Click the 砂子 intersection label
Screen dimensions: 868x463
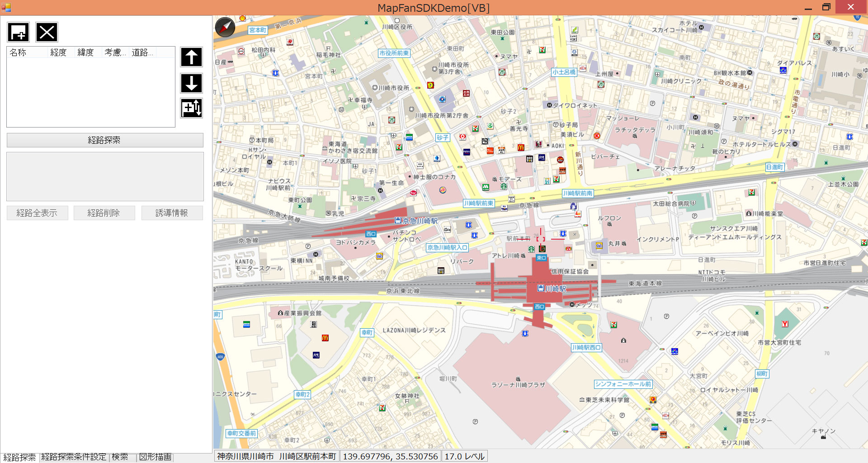pos(443,138)
